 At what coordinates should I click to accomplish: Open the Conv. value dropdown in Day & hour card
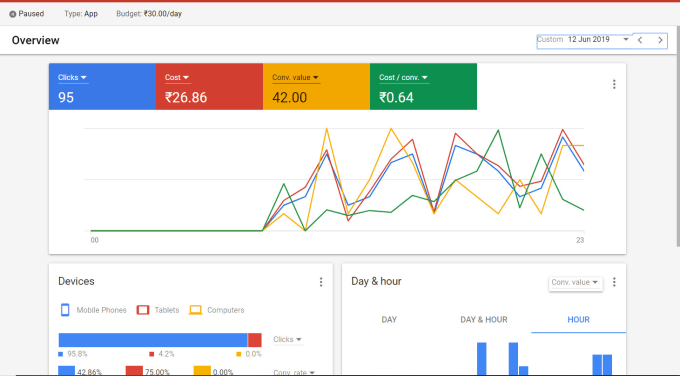click(x=575, y=282)
